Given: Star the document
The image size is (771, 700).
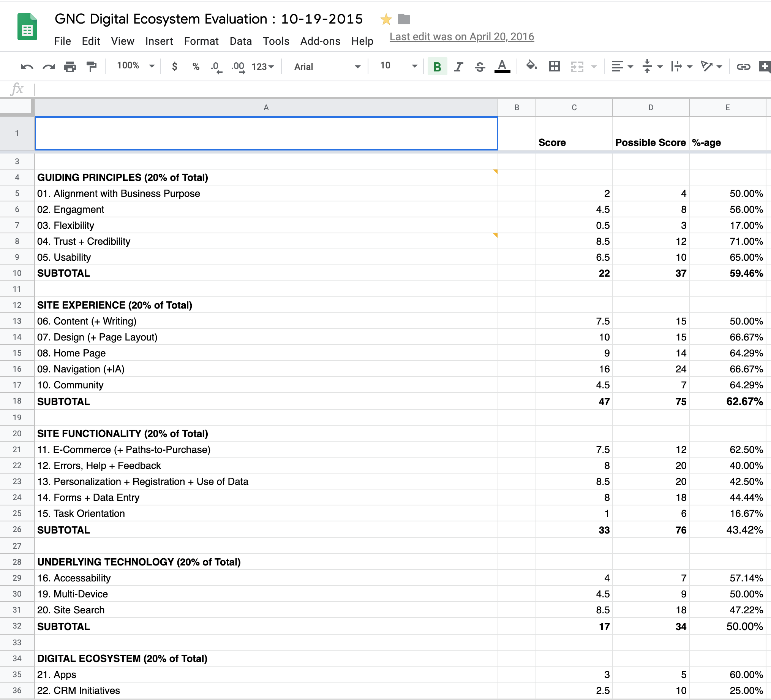Looking at the screenshot, I should (x=386, y=19).
